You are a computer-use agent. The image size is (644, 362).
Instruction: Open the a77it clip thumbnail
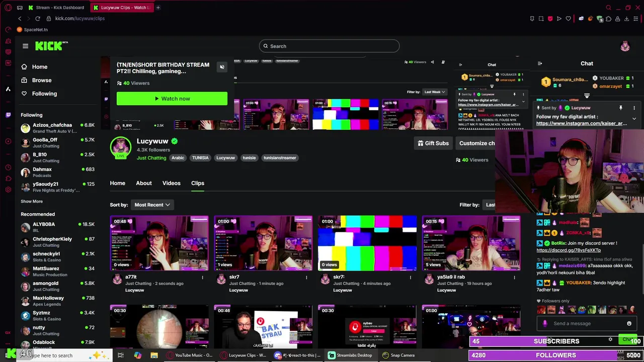click(159, 243)
